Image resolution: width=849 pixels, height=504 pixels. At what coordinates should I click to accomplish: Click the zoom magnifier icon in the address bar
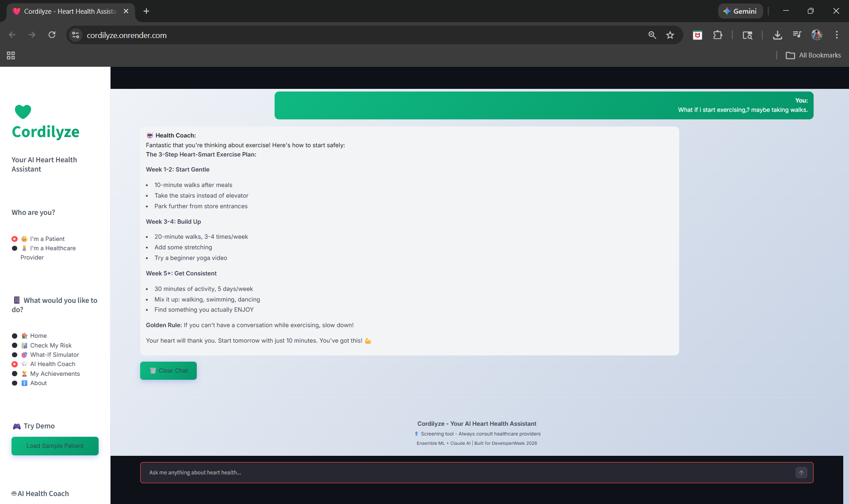[x=652, y=35]
